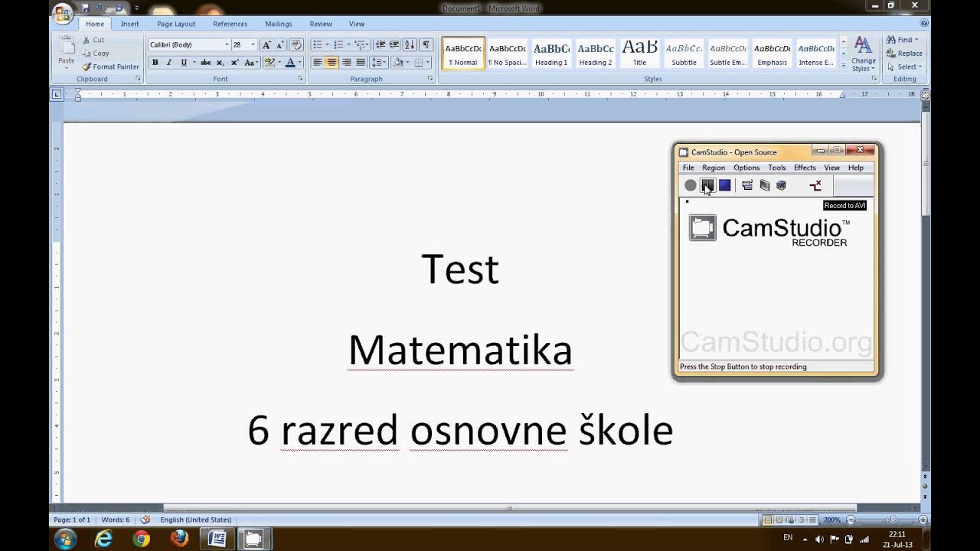Click the Record button in CamStudio
The image size is (980, 551).
click(x=691, y=185)
